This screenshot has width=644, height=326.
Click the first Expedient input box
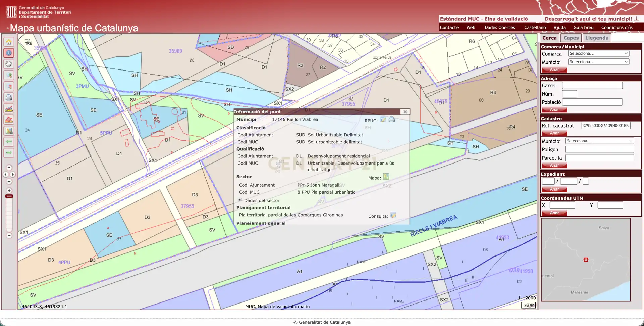pos(548,181)
